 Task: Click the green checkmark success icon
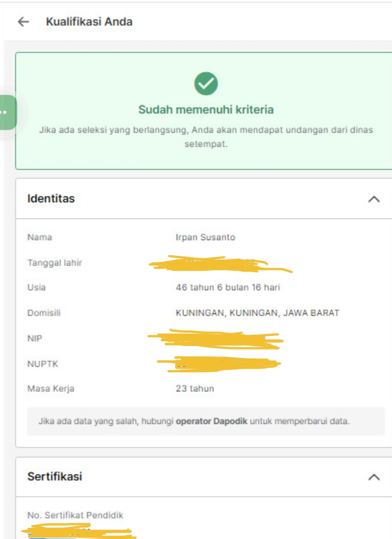pos(206,83)
